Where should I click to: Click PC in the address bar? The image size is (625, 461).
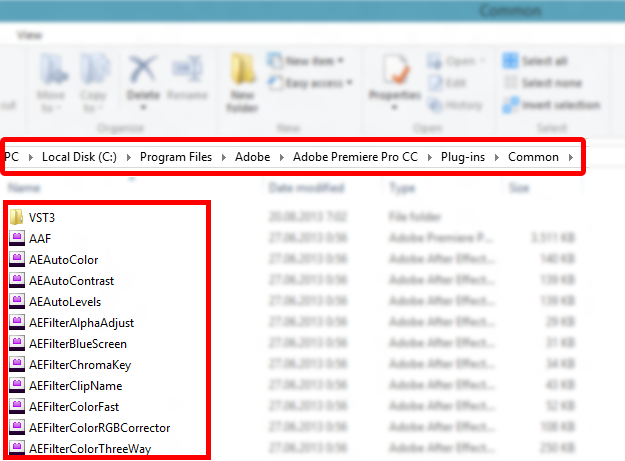(x=12, y=157)
